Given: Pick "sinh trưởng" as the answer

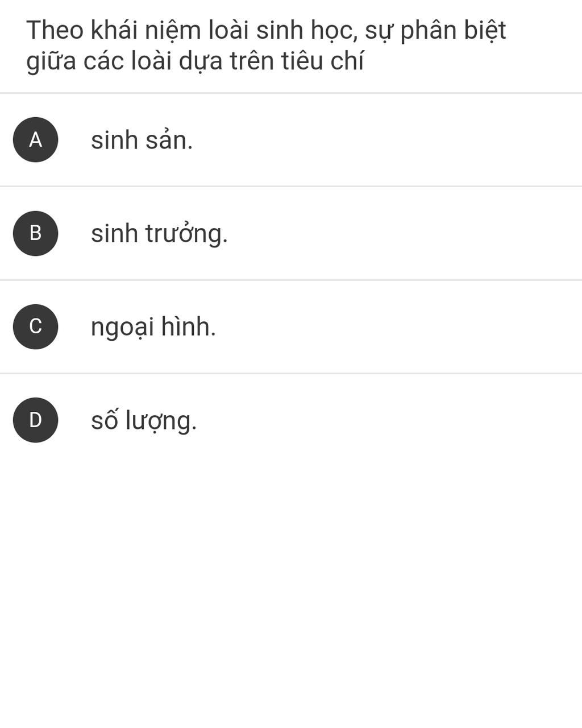Looking at the screenshot, I should 159,234.
